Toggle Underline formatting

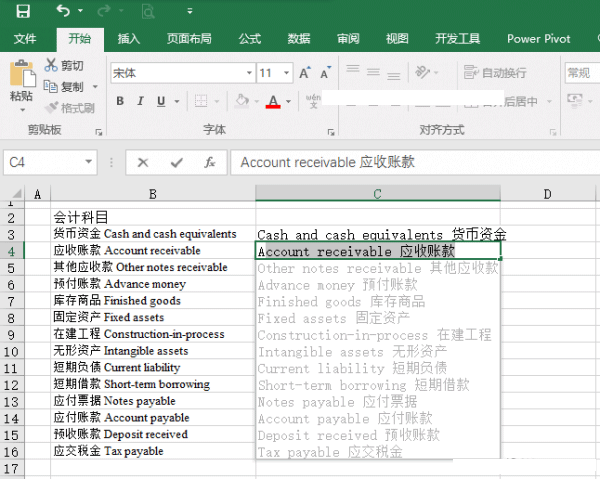(x=161, y=101)
